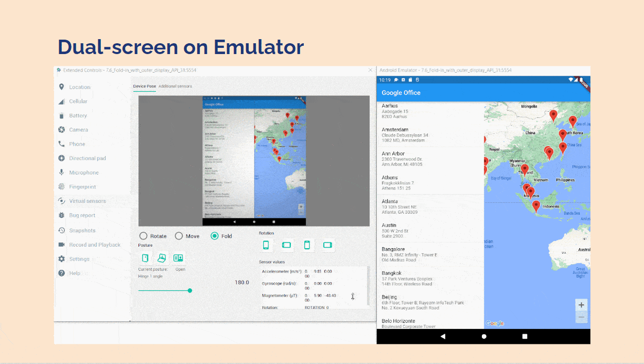Choose portrait rotation icon
644x364 pixels.
tap(266, 245)
